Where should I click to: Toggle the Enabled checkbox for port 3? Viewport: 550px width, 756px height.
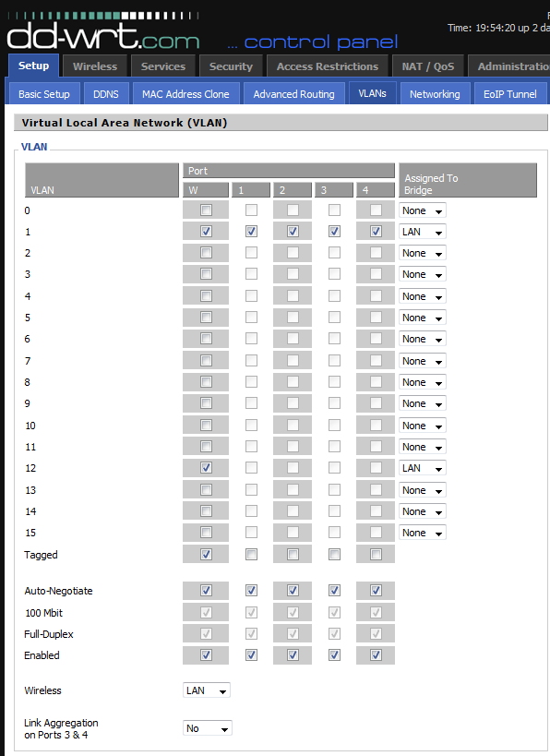tap(334, 655)
